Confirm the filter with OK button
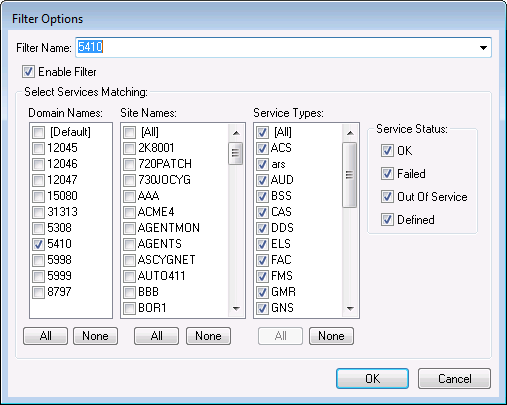This screenshot has width=507, height=405. [372, 379]
